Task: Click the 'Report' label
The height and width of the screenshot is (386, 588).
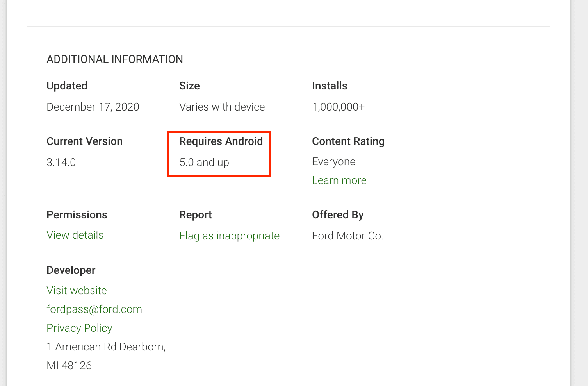Action: pyautogui.click(x=196, y=215)
